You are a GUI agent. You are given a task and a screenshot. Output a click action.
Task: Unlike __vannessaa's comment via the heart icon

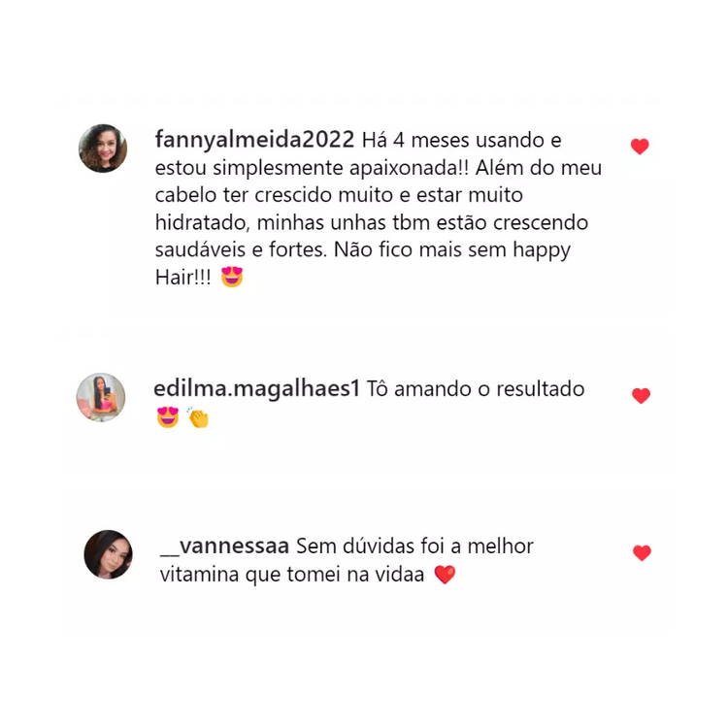click(642, 553)
